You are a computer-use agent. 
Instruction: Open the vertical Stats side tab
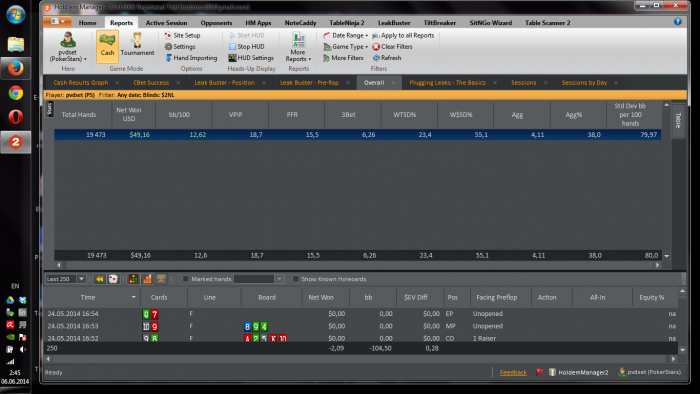49,109
